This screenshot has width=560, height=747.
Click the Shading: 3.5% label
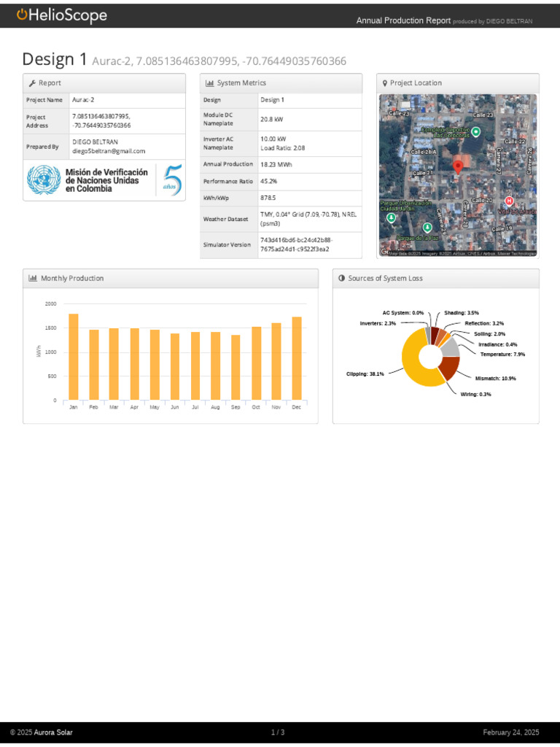pos(462,313)
